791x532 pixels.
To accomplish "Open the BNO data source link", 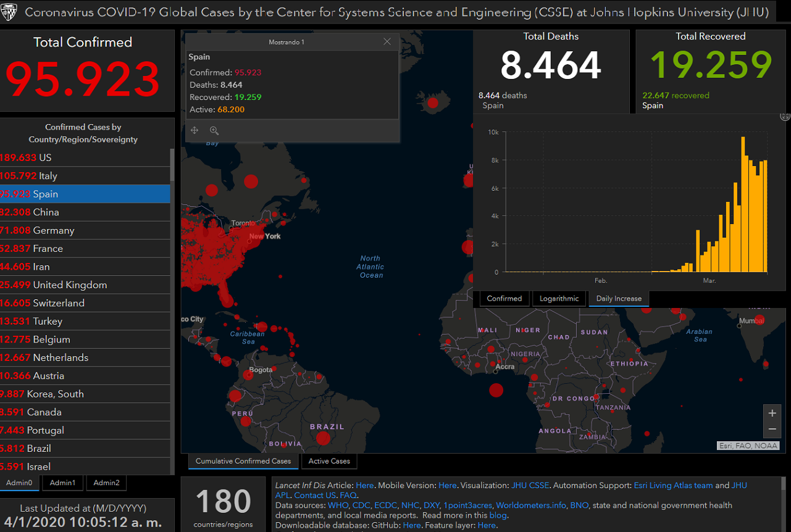I will tap(580, 505).
